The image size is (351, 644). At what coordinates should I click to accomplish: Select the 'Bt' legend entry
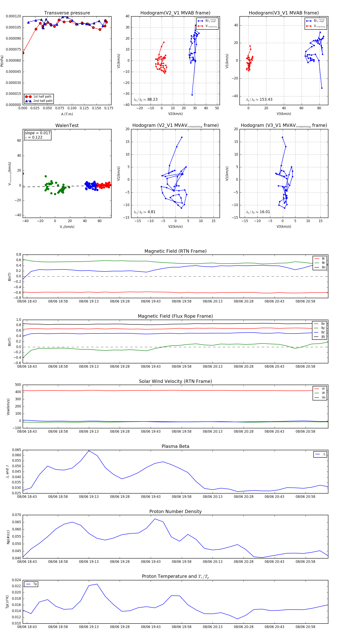coord(320,263)
